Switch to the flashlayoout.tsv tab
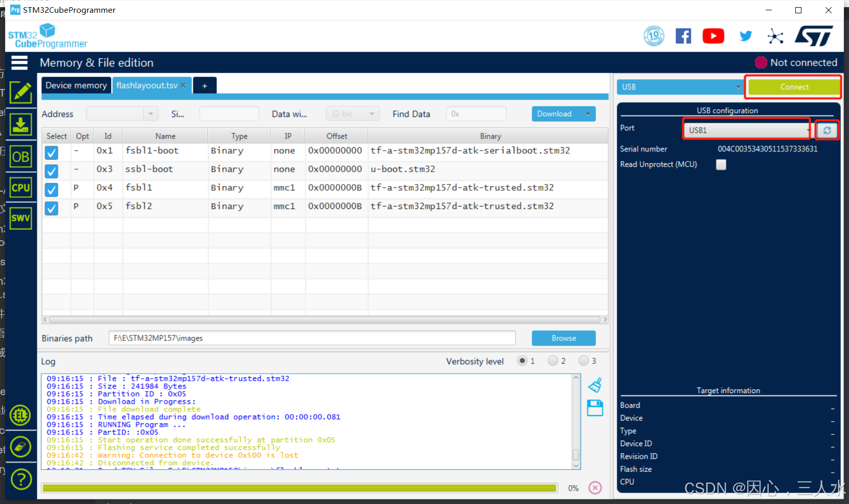 pyautogui.click(x=147, y=85)
